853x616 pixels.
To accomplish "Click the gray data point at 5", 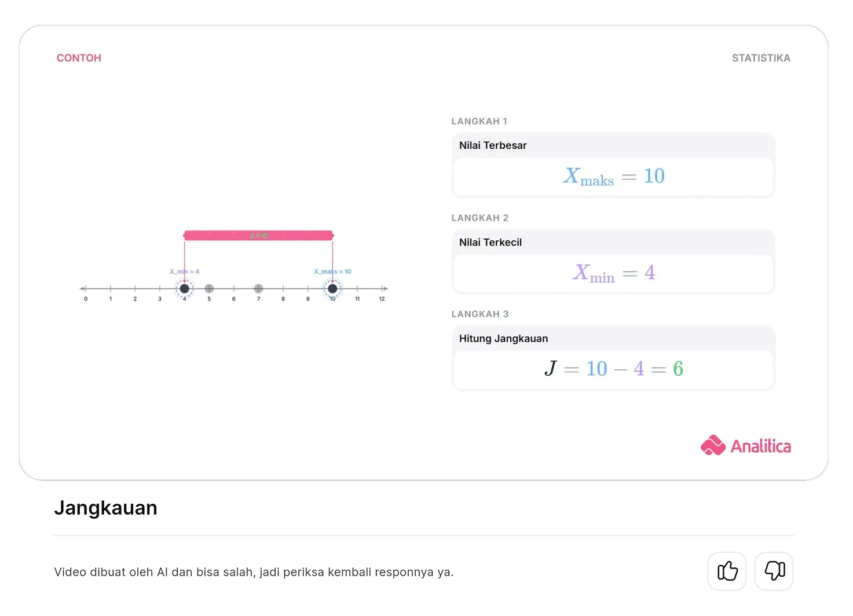I will (209, 288).
